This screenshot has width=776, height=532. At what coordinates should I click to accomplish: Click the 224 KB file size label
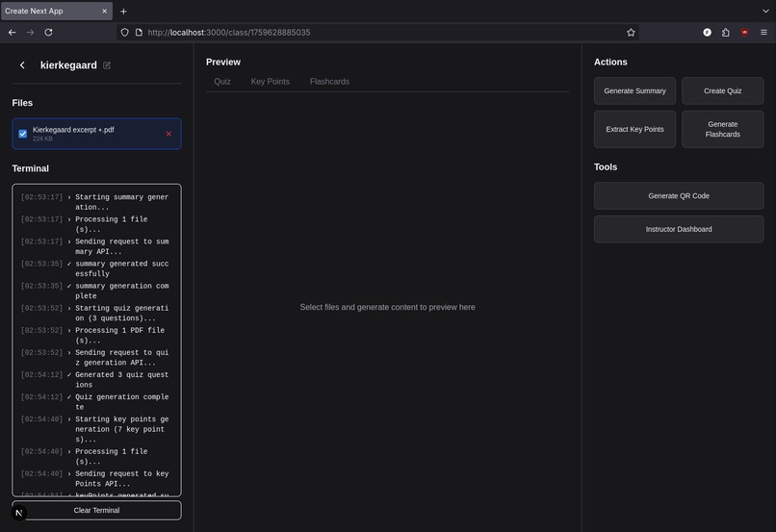[x=42, y=139]
